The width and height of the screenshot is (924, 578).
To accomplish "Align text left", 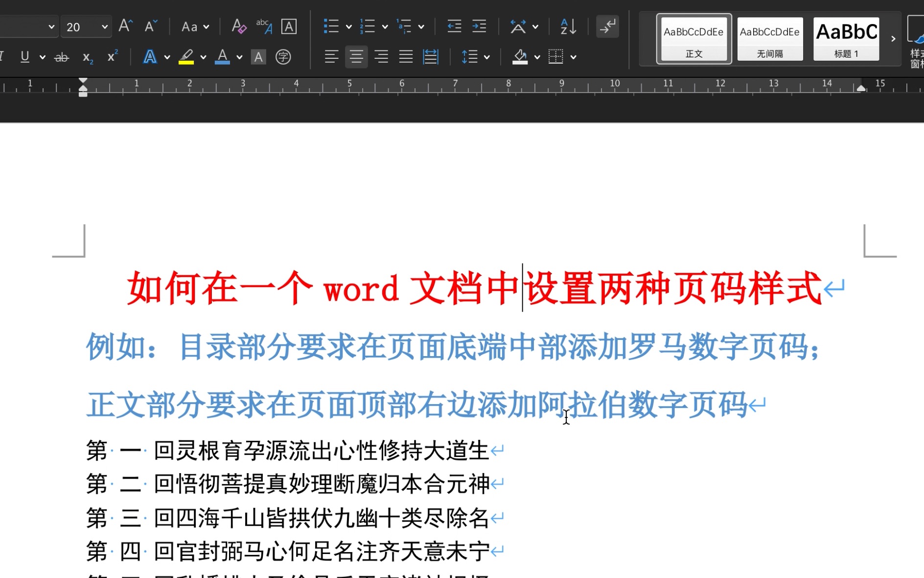I will (x=331, y=57).
